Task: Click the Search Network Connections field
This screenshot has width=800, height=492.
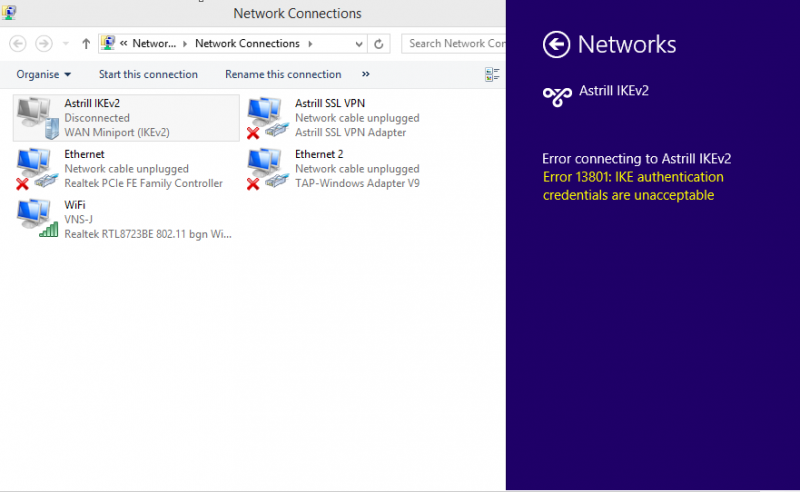Action: tap(454, 44)
